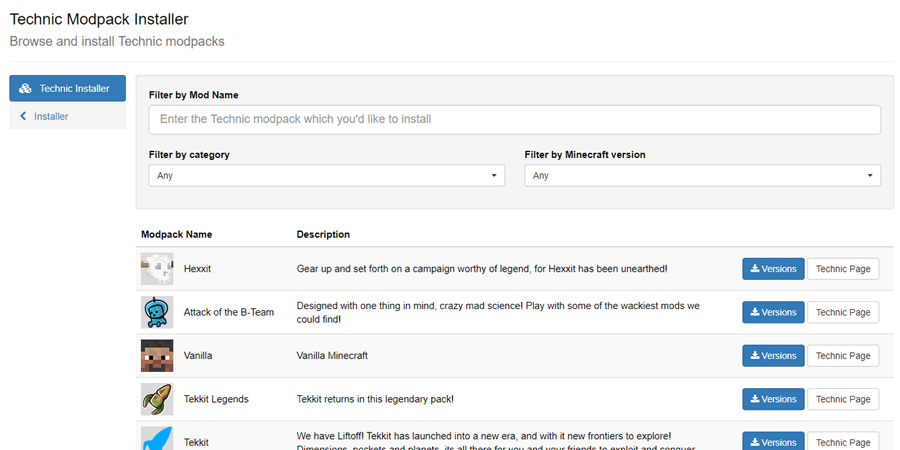This screenshot has width=900, height=450.
Task: Open Versions for Tekkit Legends
Action: point(773,399)
